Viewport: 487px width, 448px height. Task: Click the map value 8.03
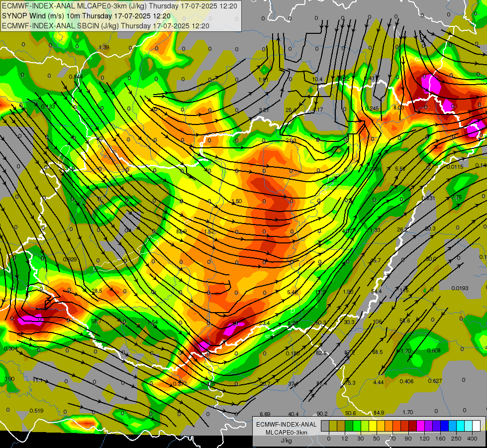pos(399,108)
